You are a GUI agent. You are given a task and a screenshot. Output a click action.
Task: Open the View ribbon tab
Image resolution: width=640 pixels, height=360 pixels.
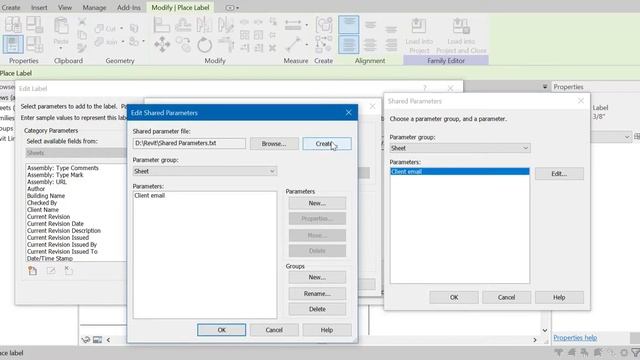64,7
